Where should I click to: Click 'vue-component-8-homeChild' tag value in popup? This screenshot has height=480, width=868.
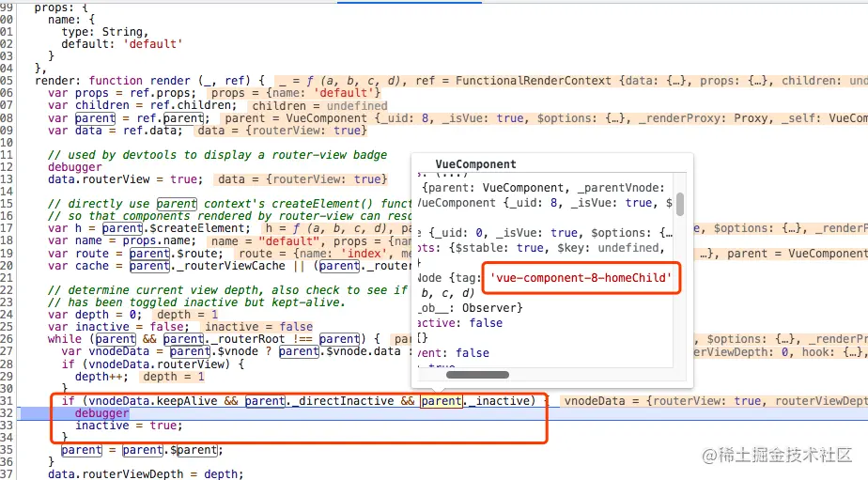point(581,278)
